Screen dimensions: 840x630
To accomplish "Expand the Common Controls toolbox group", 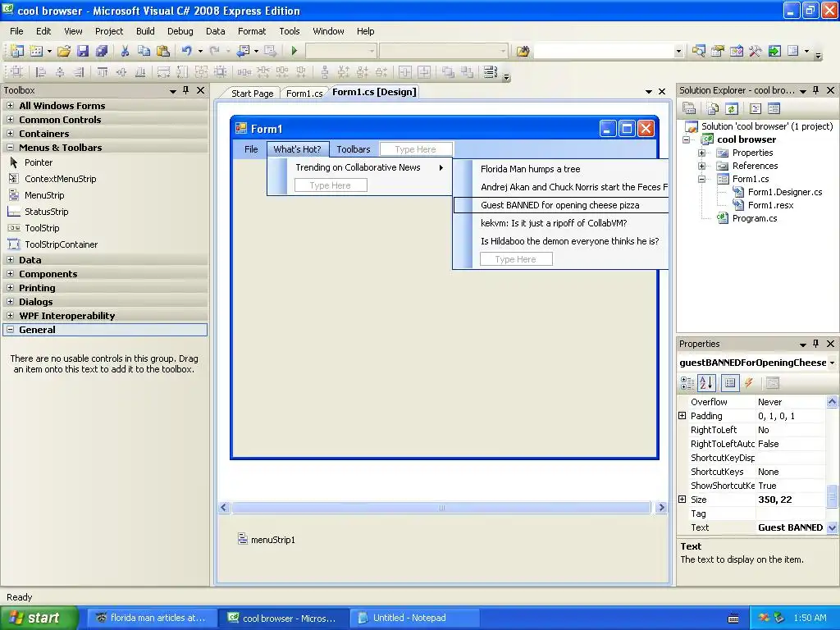I will (x=10, y=120).
